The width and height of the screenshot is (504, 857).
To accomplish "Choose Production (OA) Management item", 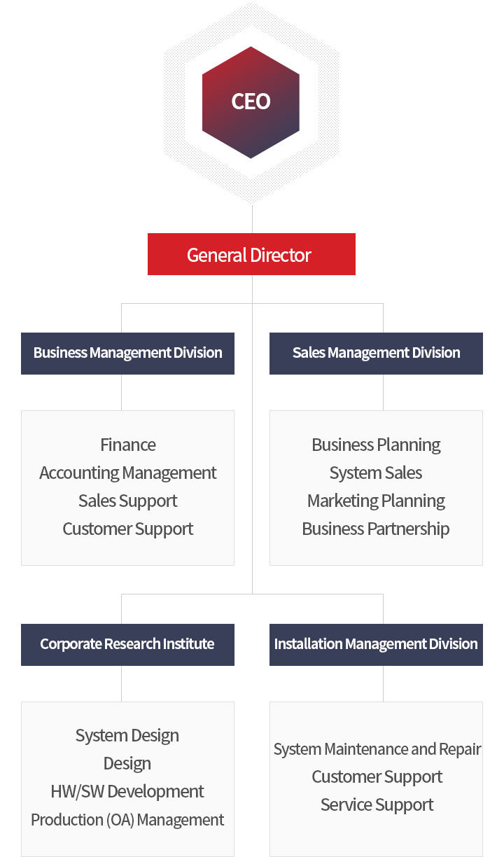I will click(x=127, y=819).
